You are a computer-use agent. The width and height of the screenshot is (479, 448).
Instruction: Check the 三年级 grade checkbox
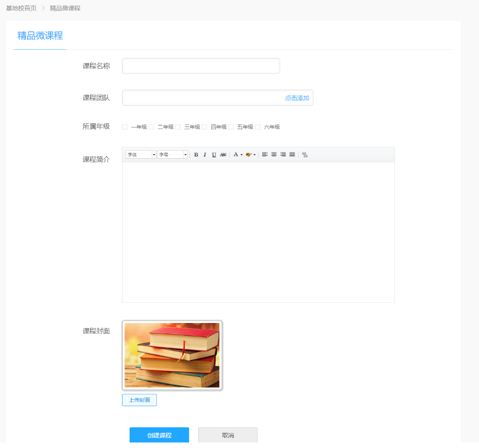click(177, 127)
